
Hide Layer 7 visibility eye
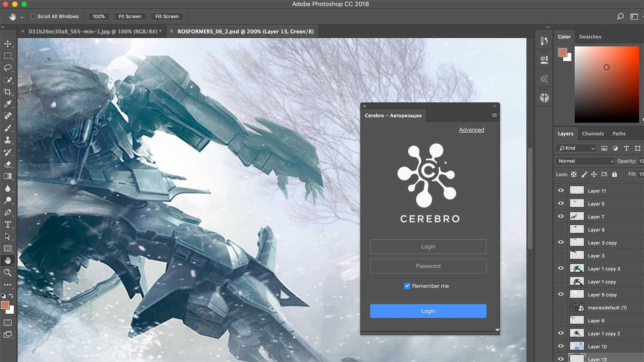(561, 216)
